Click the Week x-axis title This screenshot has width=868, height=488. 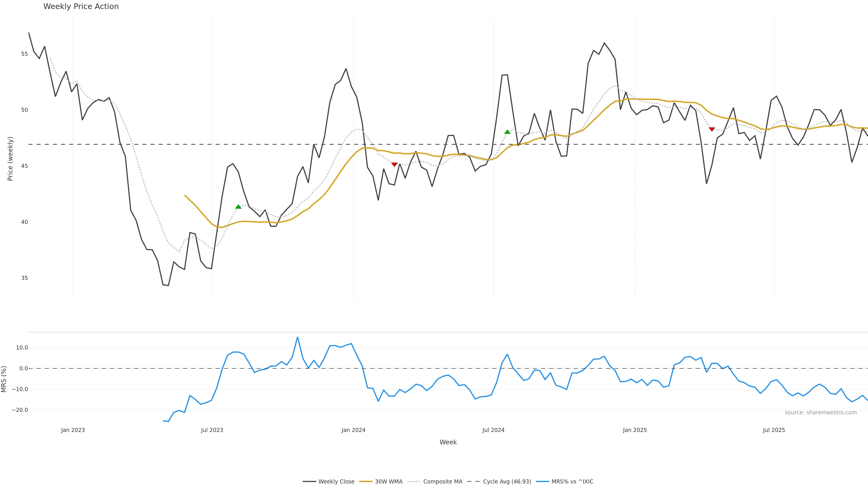(448, 442)
